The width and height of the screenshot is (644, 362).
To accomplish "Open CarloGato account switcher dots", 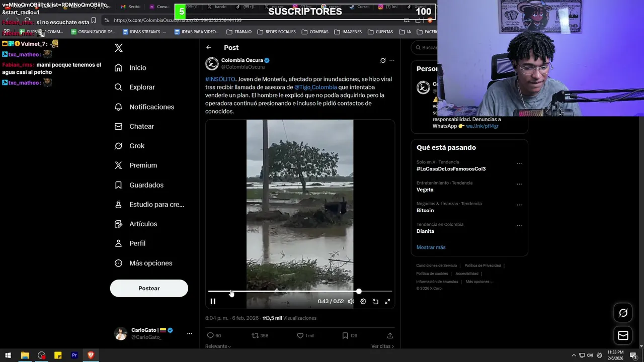I will pyautogui.click(x=190, y=333).
